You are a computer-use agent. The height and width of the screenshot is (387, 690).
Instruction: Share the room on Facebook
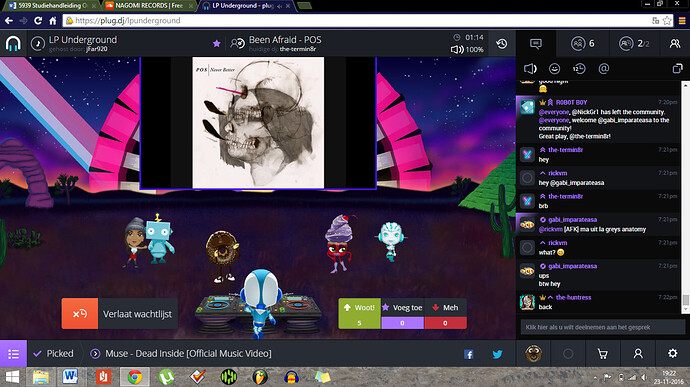(x=469, y=354)
